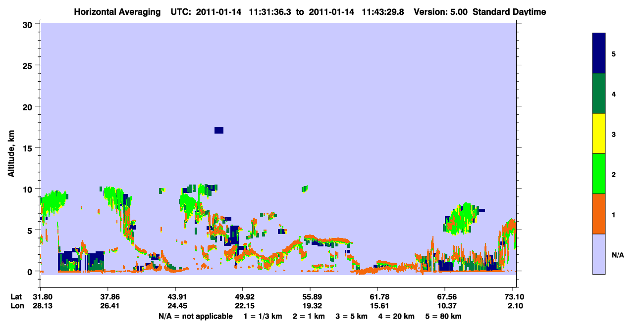Click the altitude tick label '20'
644x330 pixels.
[29, 106]
